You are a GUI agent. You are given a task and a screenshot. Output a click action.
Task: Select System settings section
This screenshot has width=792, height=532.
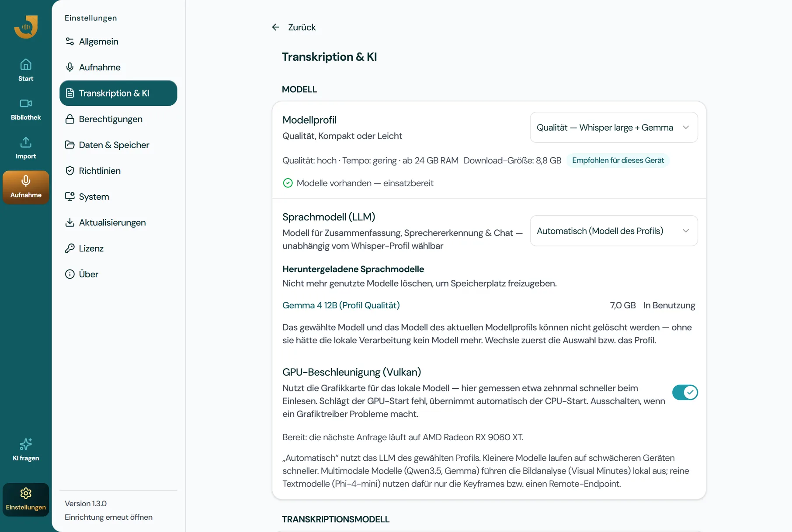[x=118, y=197]
